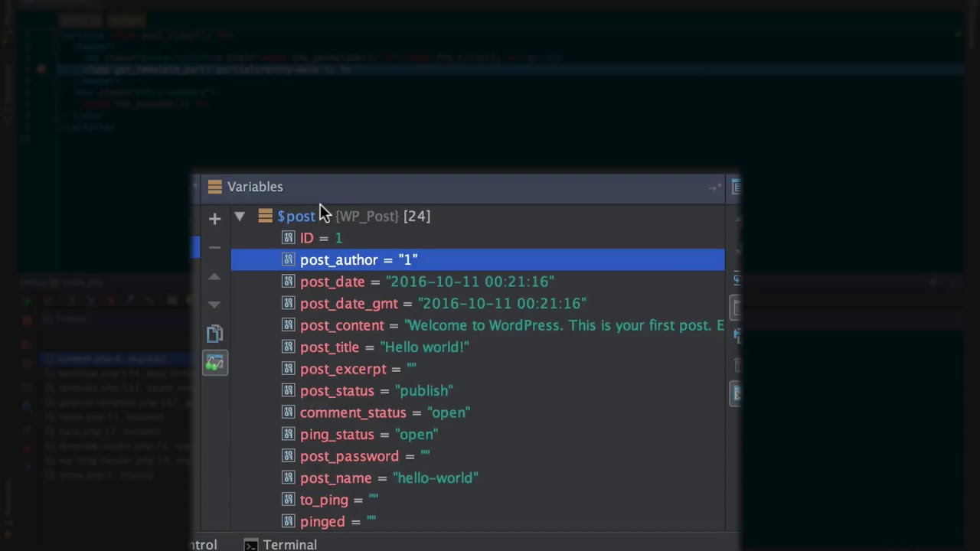The image size is (980, 551).
Task: Select the post_content "Welcome to WordPress" row
Action: (x=478, y=325)
